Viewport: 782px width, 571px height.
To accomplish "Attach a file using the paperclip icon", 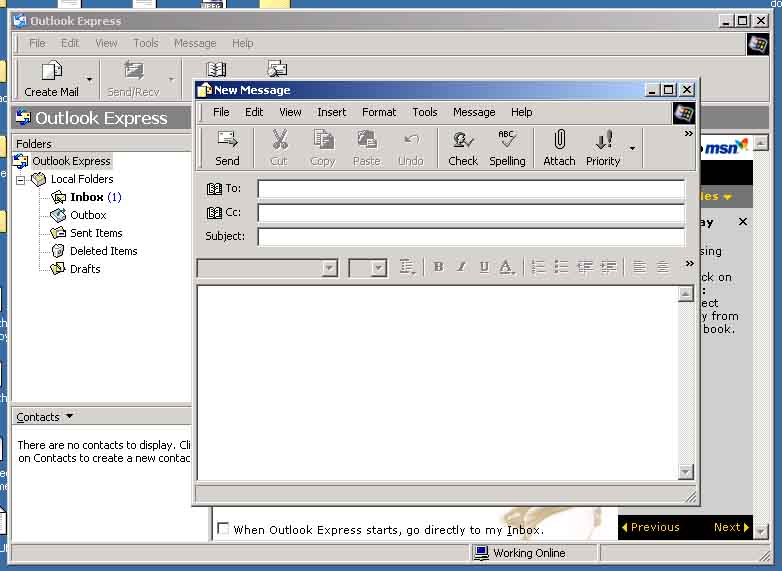I will (x=560, y=148).
